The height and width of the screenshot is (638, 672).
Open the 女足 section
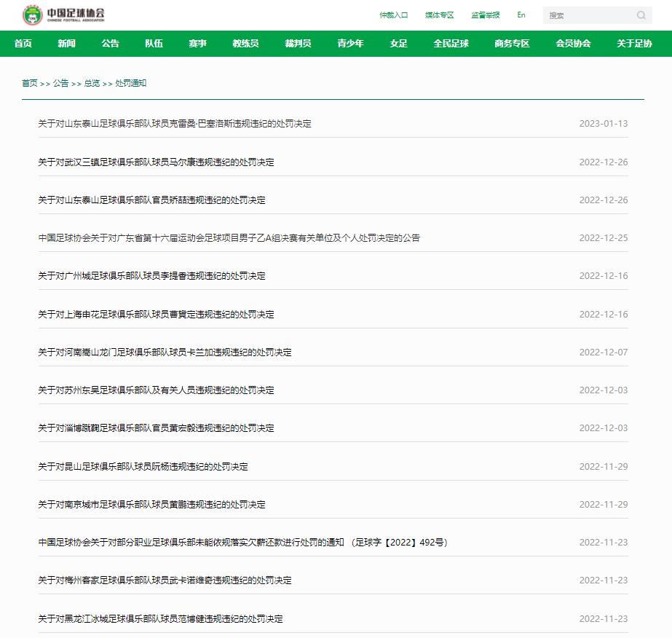click(x=398, y=44)
